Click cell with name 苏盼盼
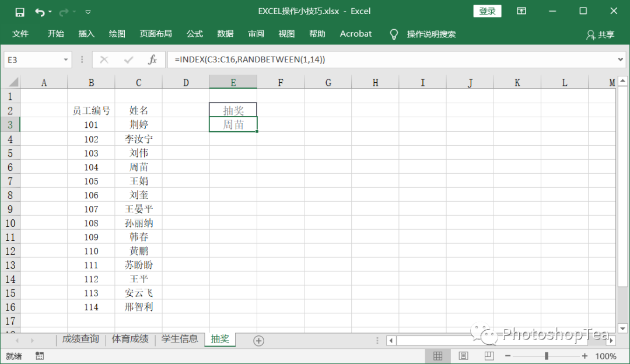The image size is (630, 364). point(139,265)
